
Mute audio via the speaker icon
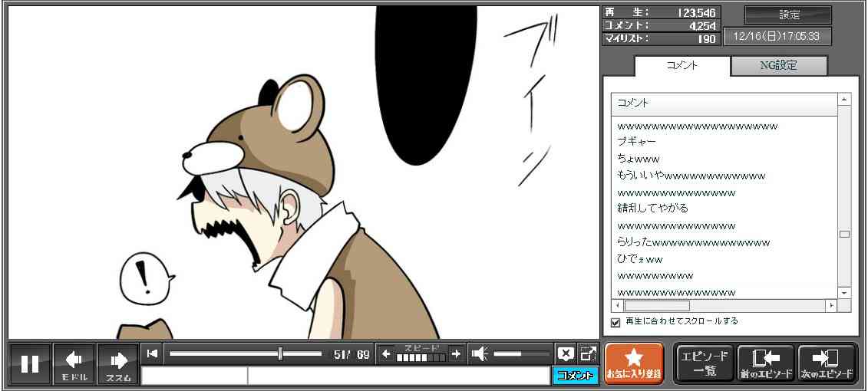(480, 353)
